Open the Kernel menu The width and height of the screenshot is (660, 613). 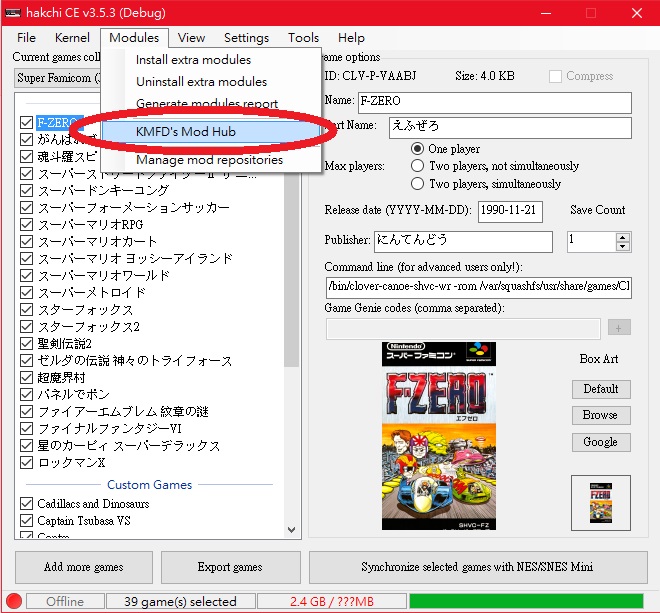click(72, 38)
